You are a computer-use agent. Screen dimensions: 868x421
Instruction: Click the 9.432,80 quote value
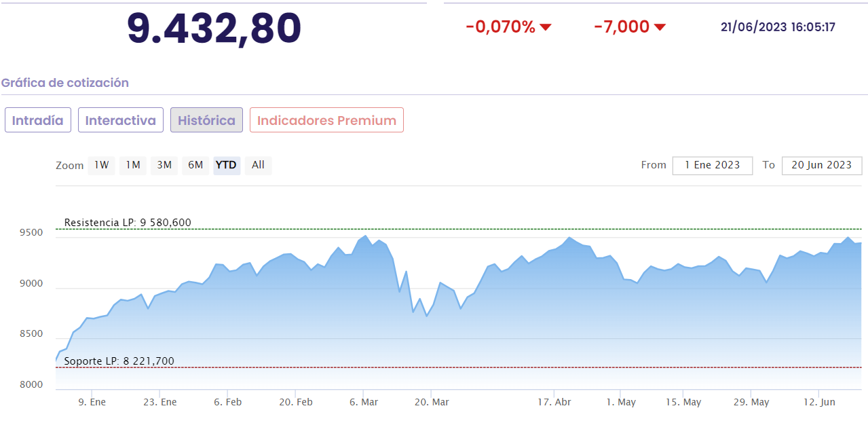[214, 29]
